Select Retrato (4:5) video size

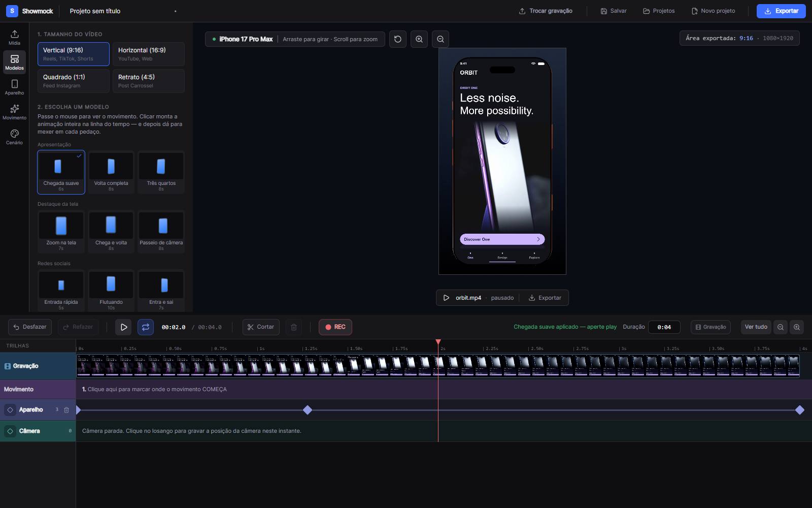click(148, 81)
